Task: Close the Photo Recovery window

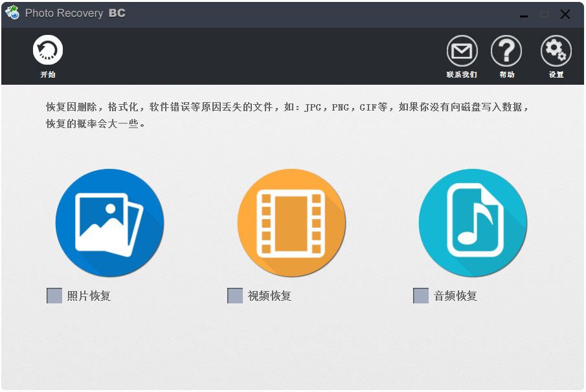Action: (565, 14)
